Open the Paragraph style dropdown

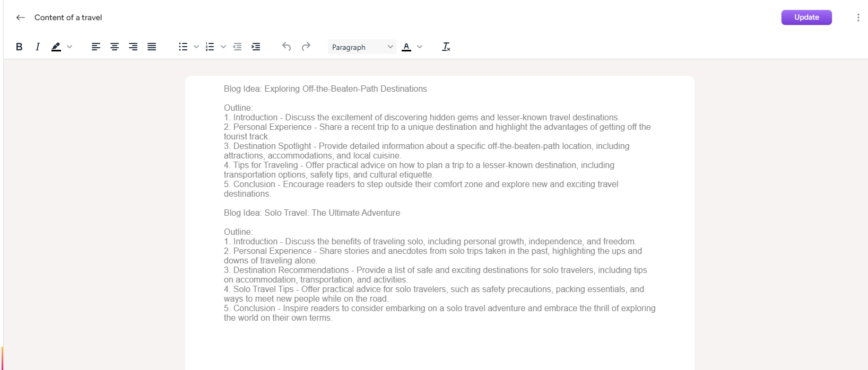[362, 47]
